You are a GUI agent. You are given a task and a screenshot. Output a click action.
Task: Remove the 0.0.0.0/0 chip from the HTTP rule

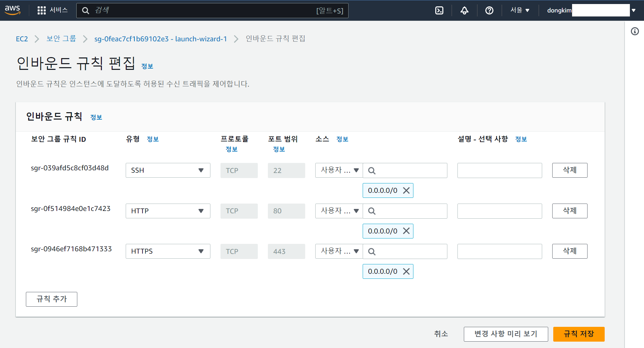[x=406, y=231]
